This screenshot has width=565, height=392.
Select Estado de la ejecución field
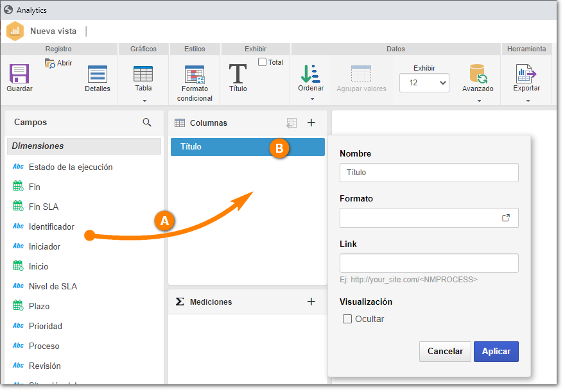pyautogui.click(x=71, y=167)
